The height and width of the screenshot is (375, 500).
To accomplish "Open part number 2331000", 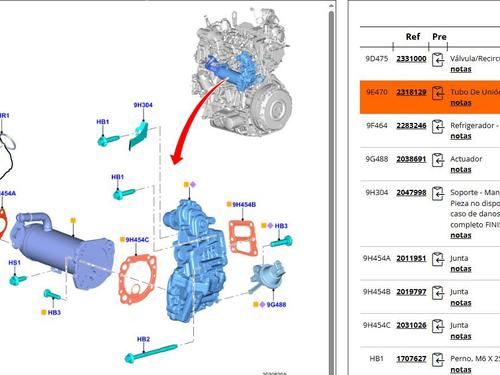I will tap(411, 59).
